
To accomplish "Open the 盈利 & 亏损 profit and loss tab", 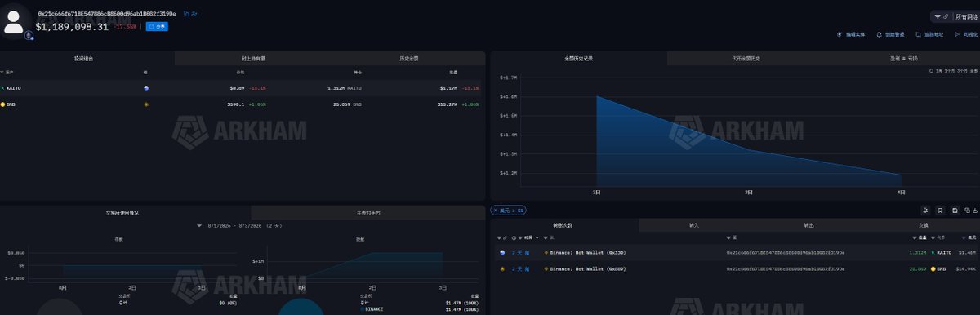I will pyautogui.click(x=903, y=59).
